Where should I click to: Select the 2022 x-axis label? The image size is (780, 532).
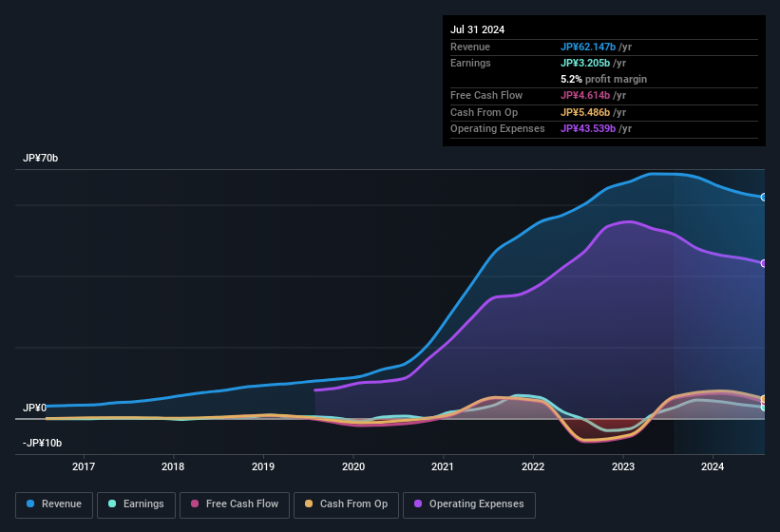tap(533, 466)
